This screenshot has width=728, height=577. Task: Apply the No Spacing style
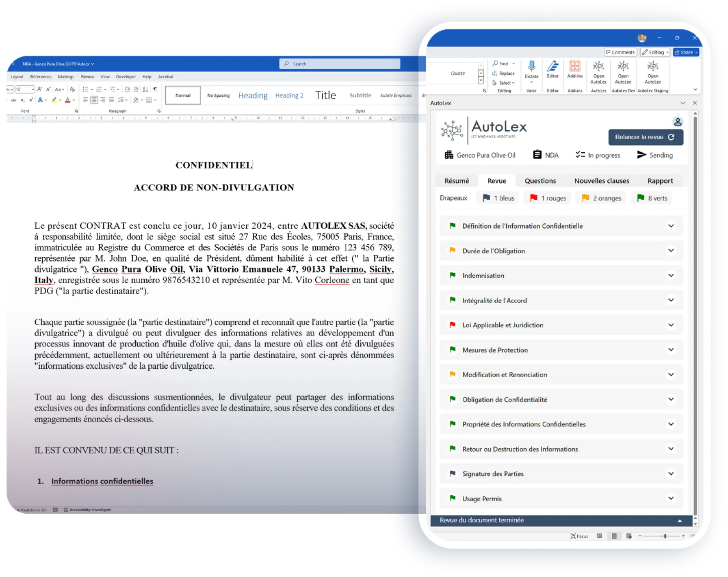(219, 95)
